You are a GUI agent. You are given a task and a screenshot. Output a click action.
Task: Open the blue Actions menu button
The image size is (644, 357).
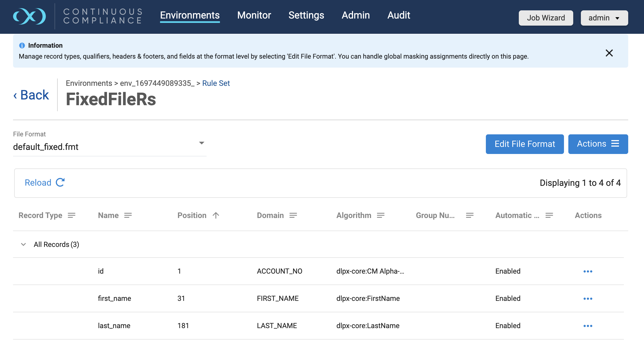click(598, 144)
